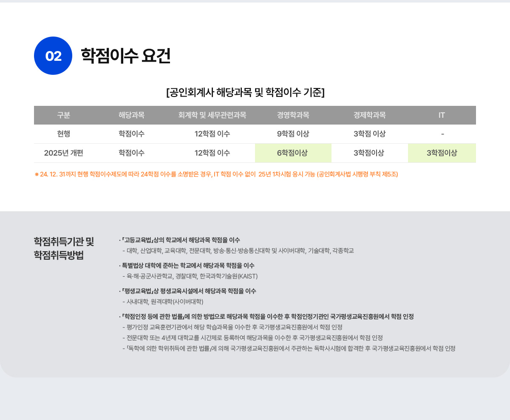Click the 학점취득기관 및 학점취득방법 heading

click(x=64, y=248)
